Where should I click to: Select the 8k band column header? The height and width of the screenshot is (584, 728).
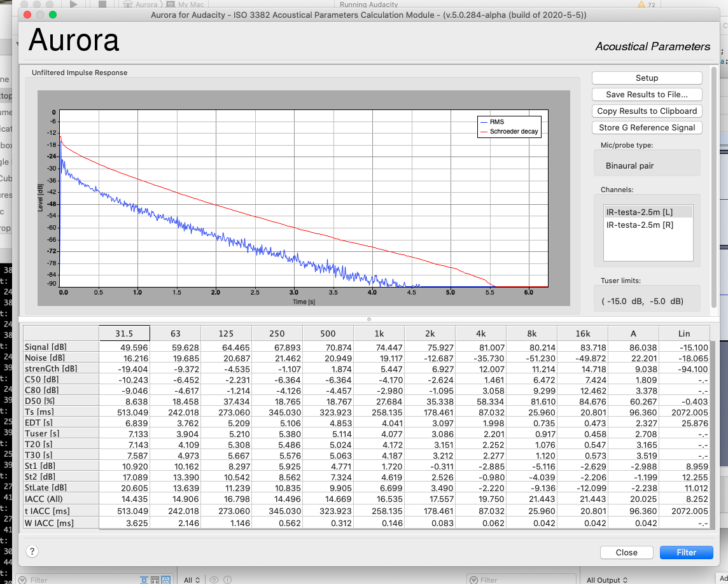pos(531,333)
